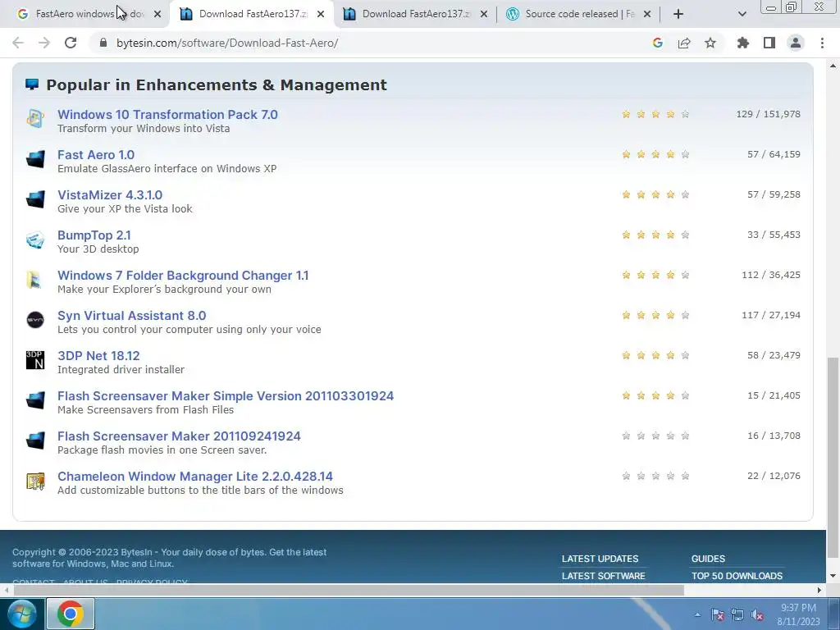This screenshot has width=840, height=630.
Task: Click the BumpTop software icon
Action: 35,240
